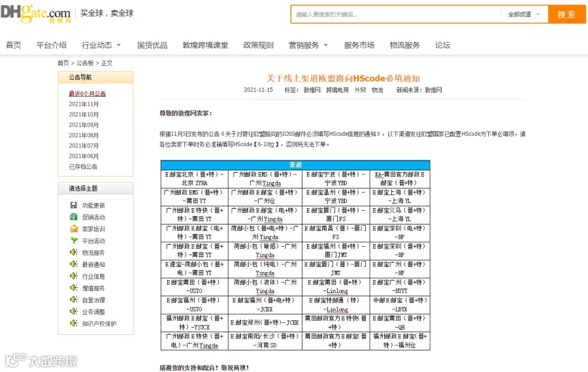Image resolution: width=588 pixels, height=372 pixels.
Task: Open the 全部频道 search category dropdown
Action: pos(524,14)
